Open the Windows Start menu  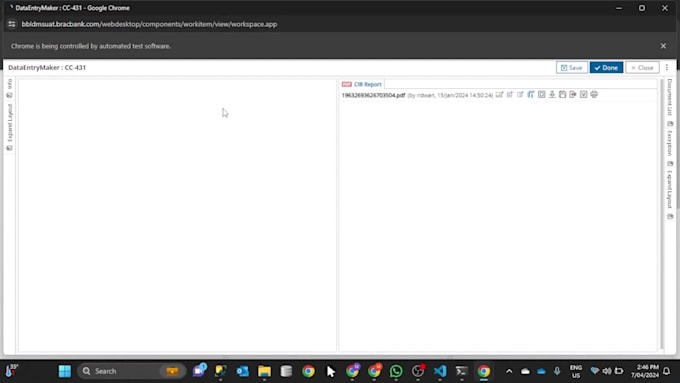pos(65,371)
